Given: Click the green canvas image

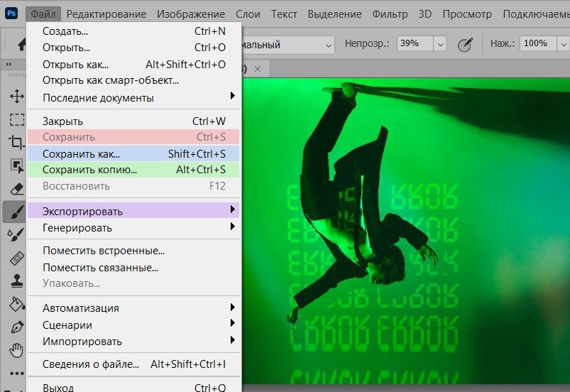Looking at the screenshot, I should 406,231.
